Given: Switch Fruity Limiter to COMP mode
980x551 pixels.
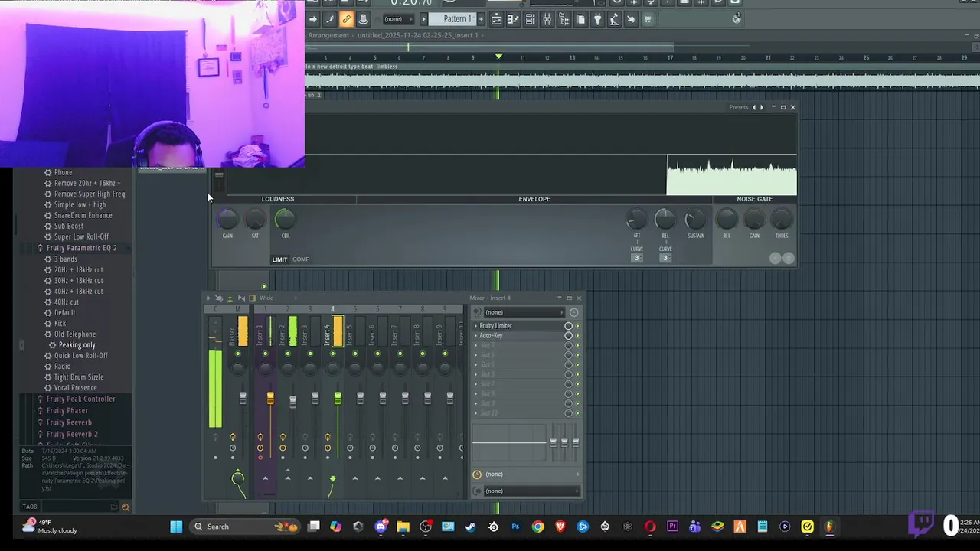Looking at the screenshot, I should coord(301,259).
